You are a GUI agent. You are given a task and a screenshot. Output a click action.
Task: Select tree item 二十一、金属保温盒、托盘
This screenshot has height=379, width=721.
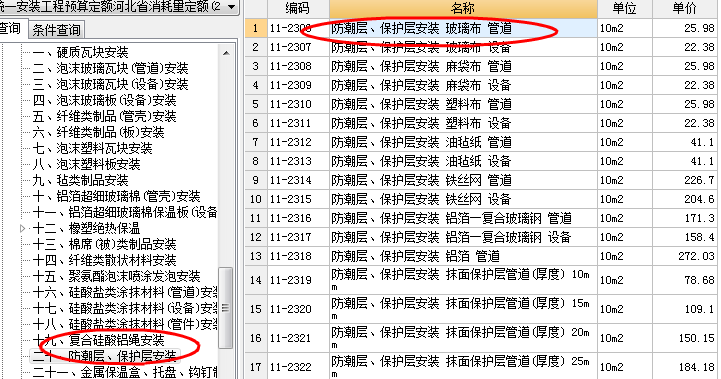[125, 372]
